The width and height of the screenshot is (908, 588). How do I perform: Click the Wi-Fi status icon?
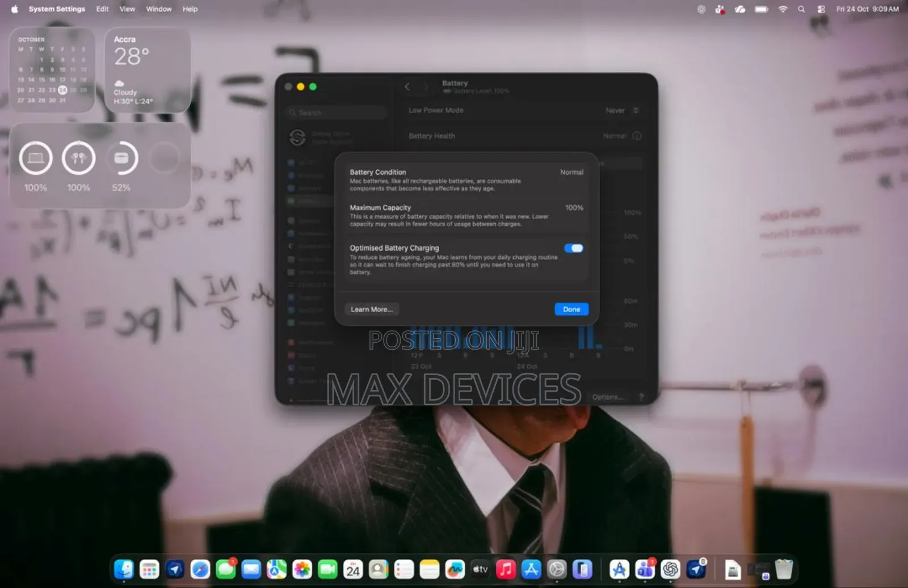(783, 9)
